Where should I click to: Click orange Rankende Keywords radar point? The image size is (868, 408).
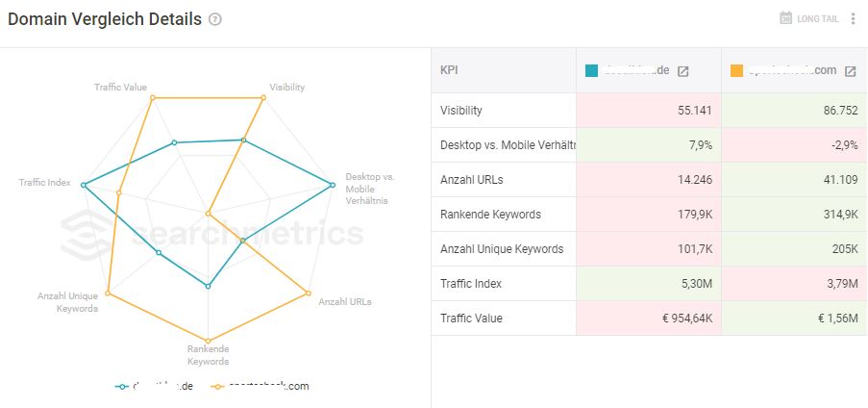209,341
